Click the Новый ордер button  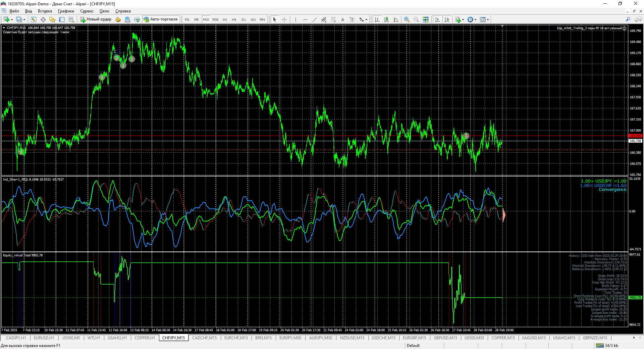click(x=96, y=19)
